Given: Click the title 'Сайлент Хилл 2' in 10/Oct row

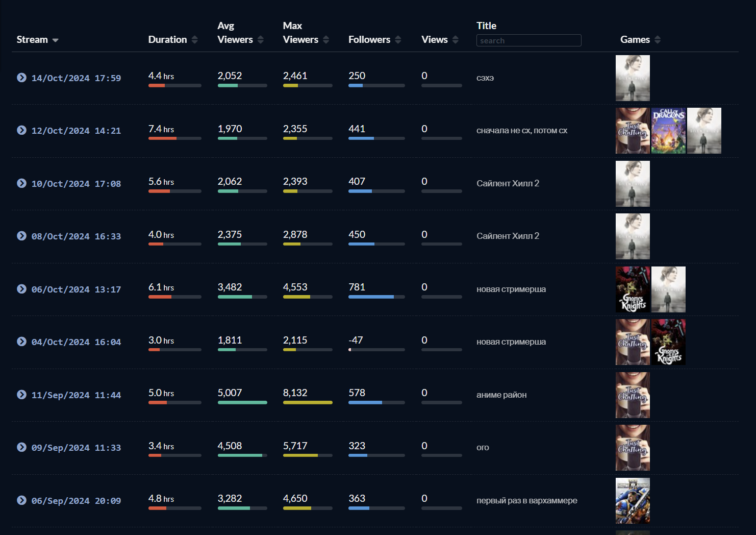Looking at the screenshot, I should point(508,183).
